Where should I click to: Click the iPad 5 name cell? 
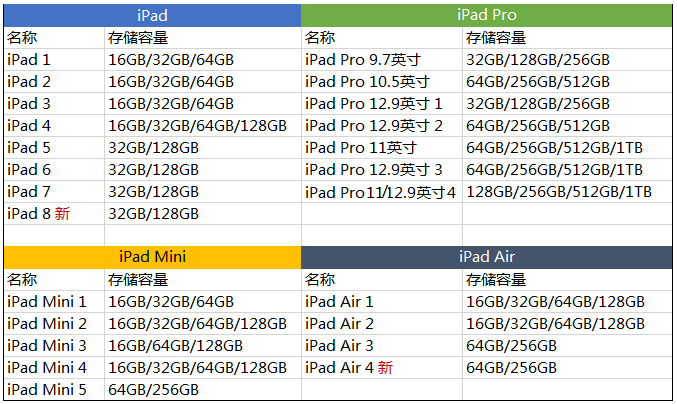54,148
